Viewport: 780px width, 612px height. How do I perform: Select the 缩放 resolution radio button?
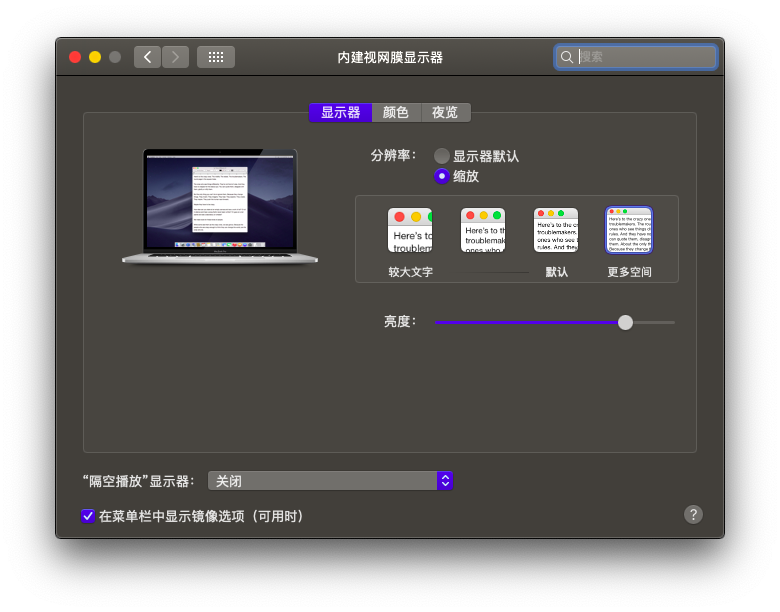pos(442,176)
